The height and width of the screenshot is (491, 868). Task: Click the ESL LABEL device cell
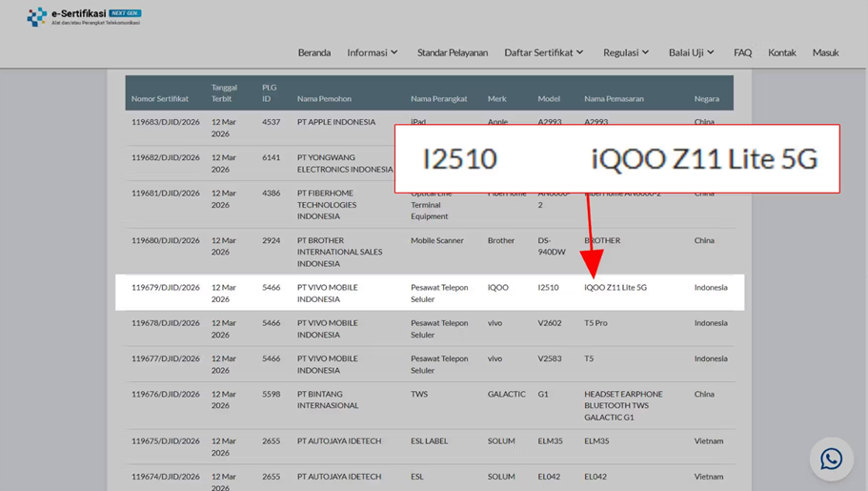[x=429, y=441]
